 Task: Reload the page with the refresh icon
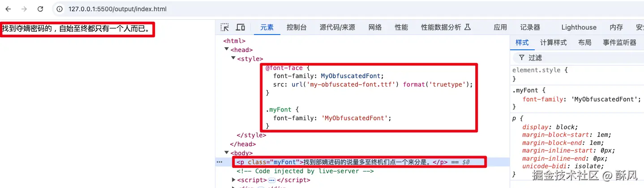point(40,9)
